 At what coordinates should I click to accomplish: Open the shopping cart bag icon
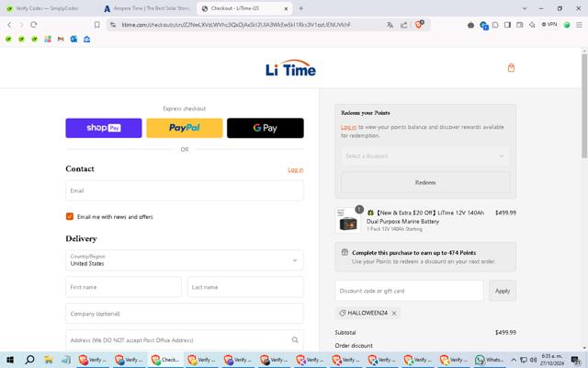click(x=511, y=68)
